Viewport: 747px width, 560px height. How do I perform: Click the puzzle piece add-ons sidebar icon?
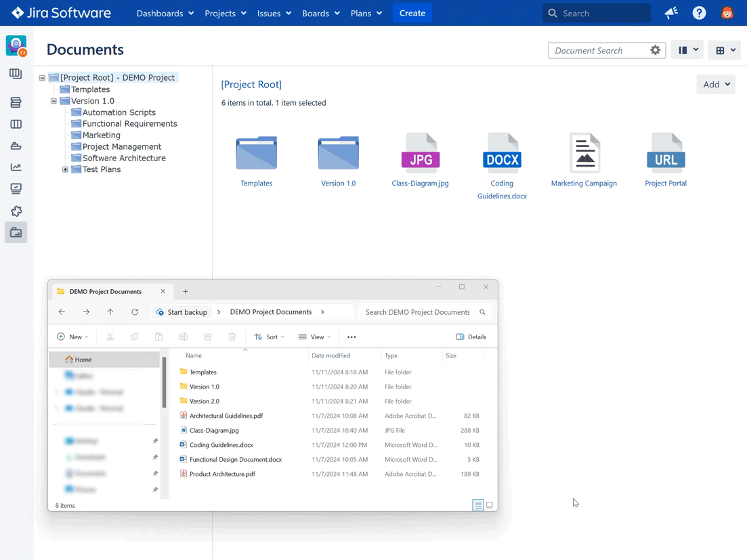(16, 211)
